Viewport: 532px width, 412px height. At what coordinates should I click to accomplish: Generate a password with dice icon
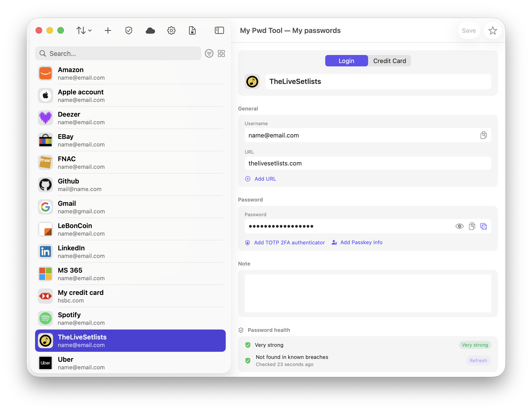[x=483, y=226]
